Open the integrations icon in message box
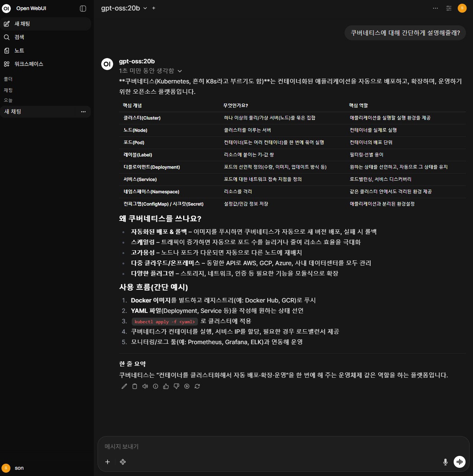This screenshot has height=476, width=473. [x=123, y=462]
